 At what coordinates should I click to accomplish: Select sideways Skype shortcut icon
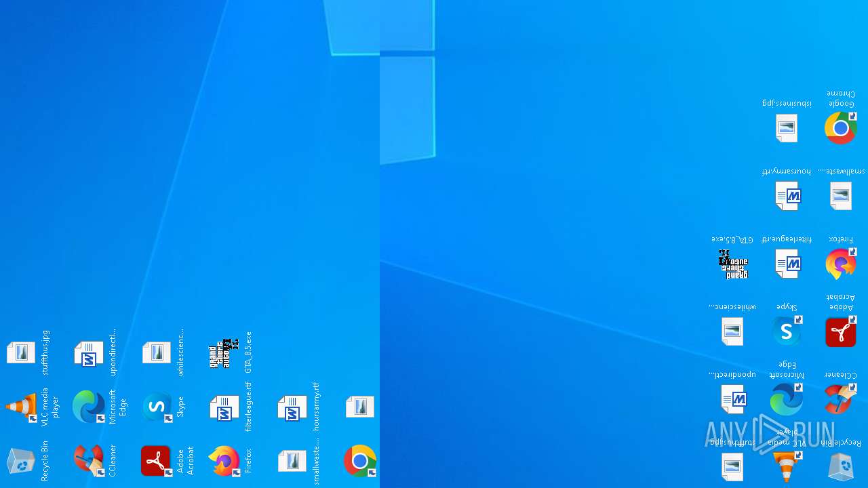tap(157, 407)
